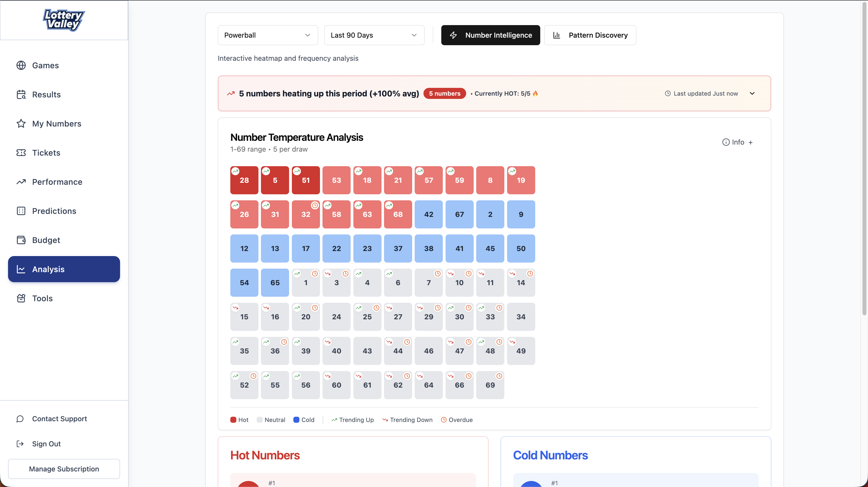
Task: Open Performance via the trend arrow icon
Action: coord(21,182)
